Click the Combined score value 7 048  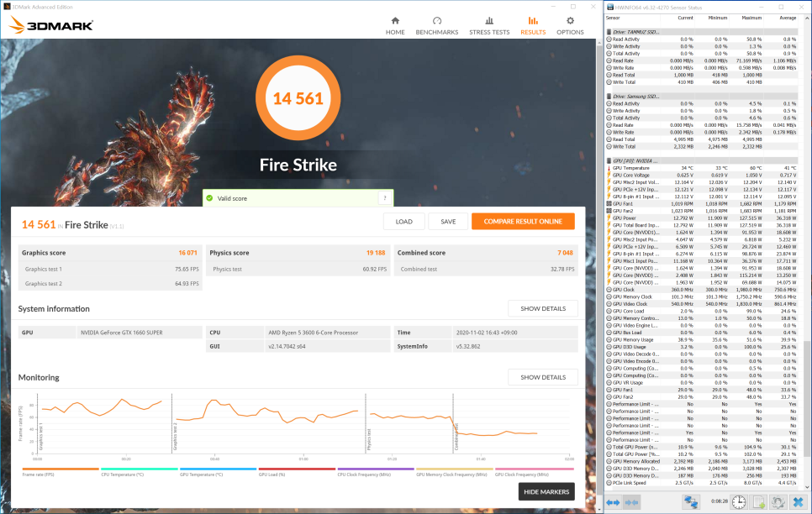[565, 253]
